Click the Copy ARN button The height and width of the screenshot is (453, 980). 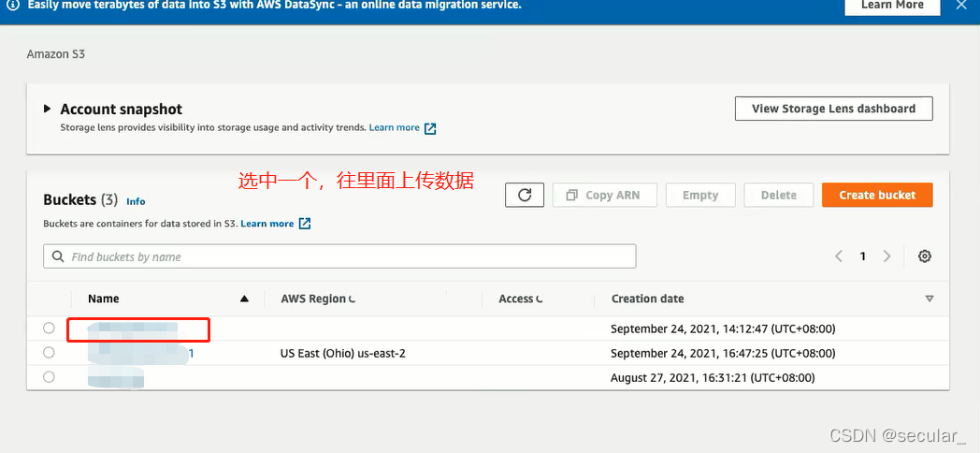tap(604, 196)
